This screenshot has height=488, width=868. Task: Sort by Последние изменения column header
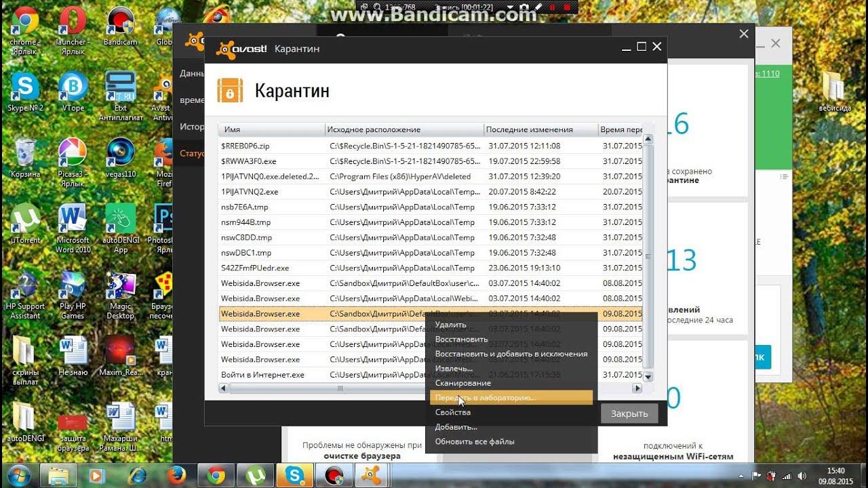[x=540, y=129]
